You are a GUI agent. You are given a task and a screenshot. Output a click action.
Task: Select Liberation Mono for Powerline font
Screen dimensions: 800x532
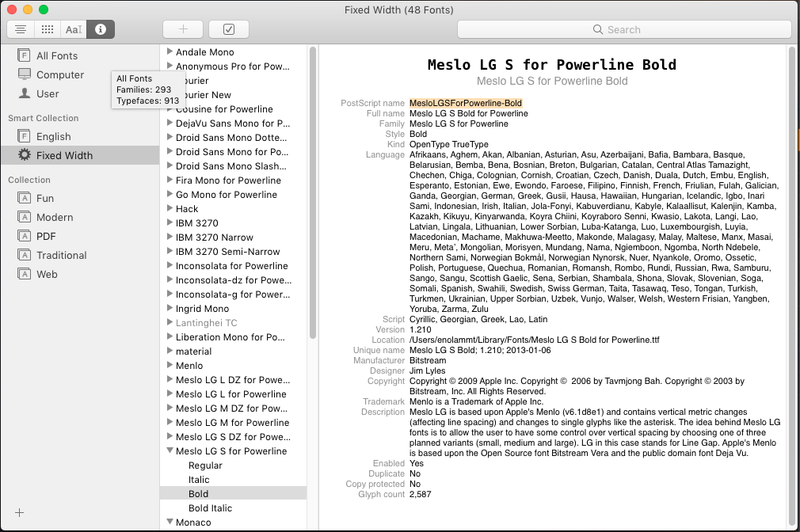point(230,337)
